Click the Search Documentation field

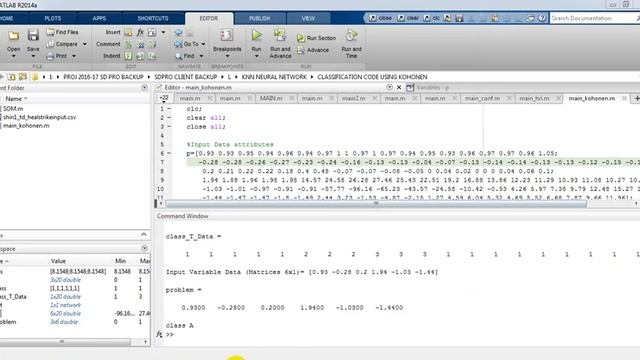(594, 18)
